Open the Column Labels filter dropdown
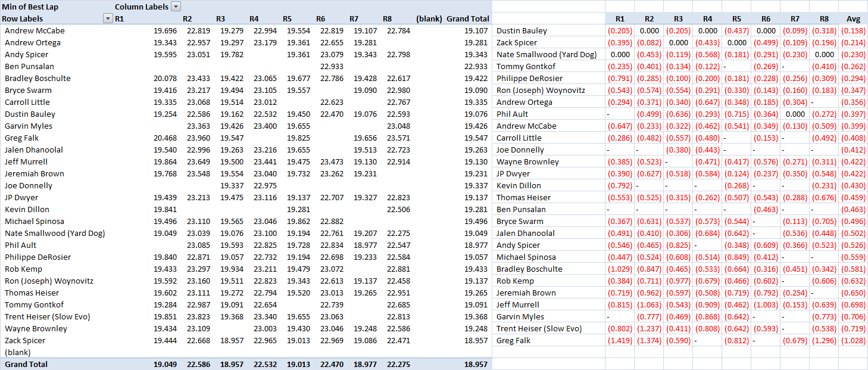 [x=176, y=7]
